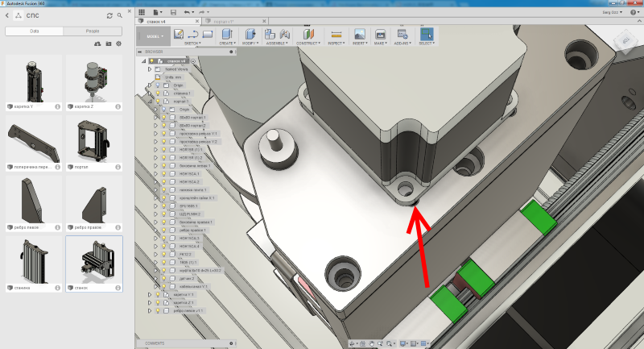Open the data panel grid icon
This screenshot has width=644, height=349.
142,12
